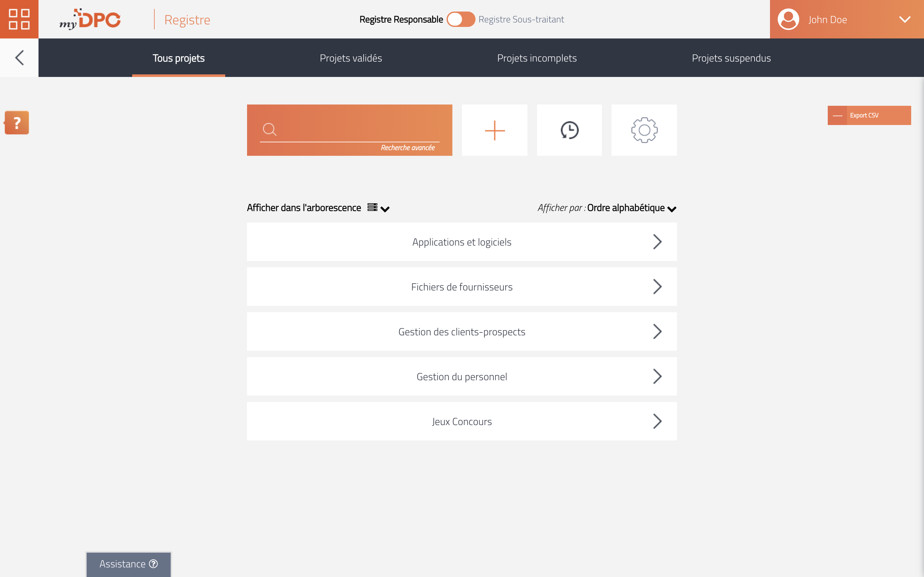Click the history clock icon

pyautogui.click(x=569, y=130)
